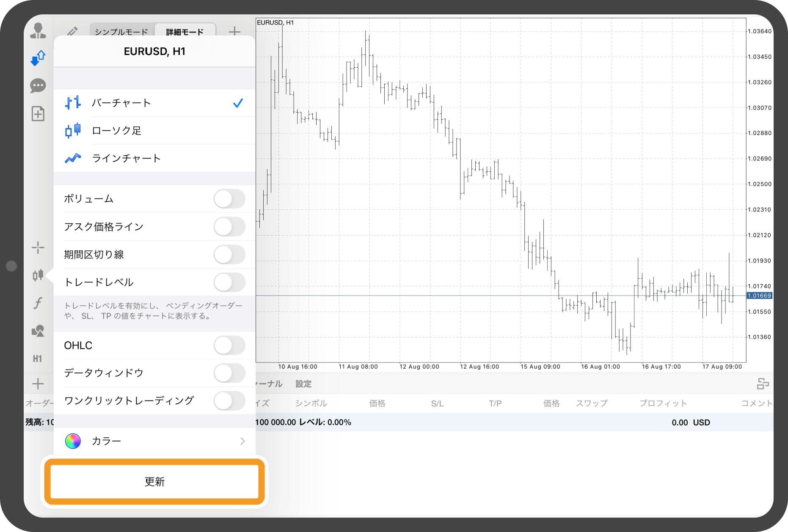The width and height of the screenshot is (788, 532).
Task: Click the EURUSD, H1 chart label
Action: [276, 22]
